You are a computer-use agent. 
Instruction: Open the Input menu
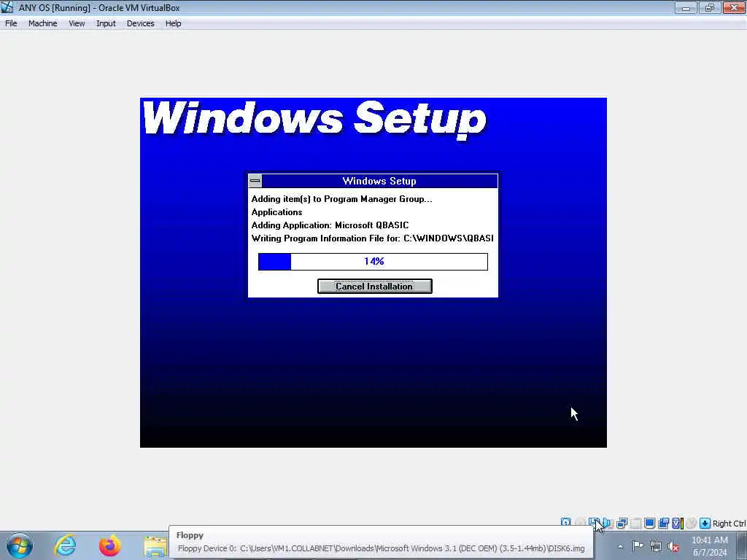coord(106,23)
